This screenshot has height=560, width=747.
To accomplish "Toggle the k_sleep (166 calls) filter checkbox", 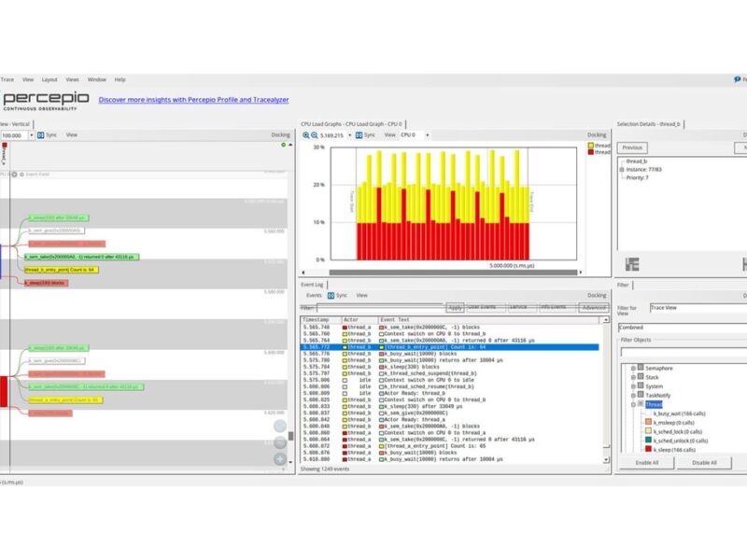I will pyautogui.click(x=646, y=449).
